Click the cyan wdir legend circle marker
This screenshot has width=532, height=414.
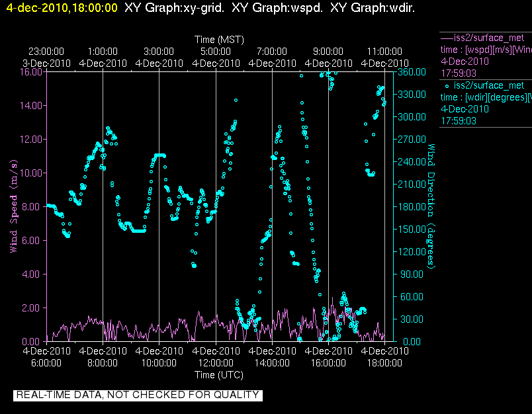pyautogui.click(x=447, y=86)
